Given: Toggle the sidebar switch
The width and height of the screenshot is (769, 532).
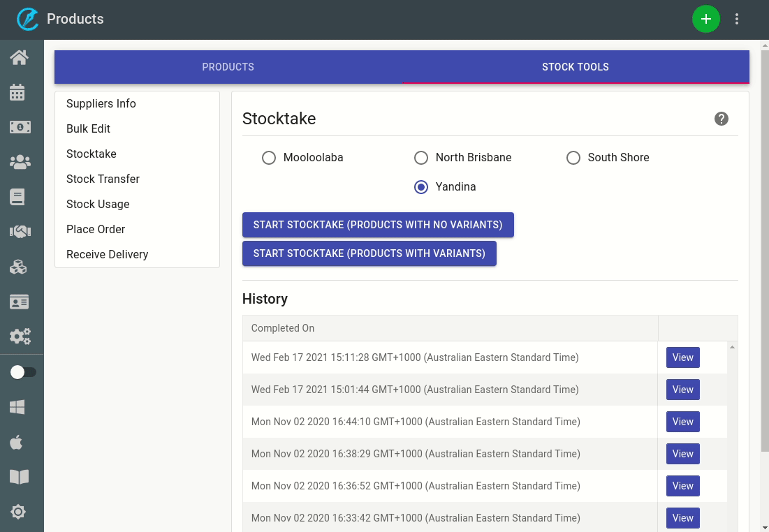Looking at the screenshot, I should click(22, 372).
